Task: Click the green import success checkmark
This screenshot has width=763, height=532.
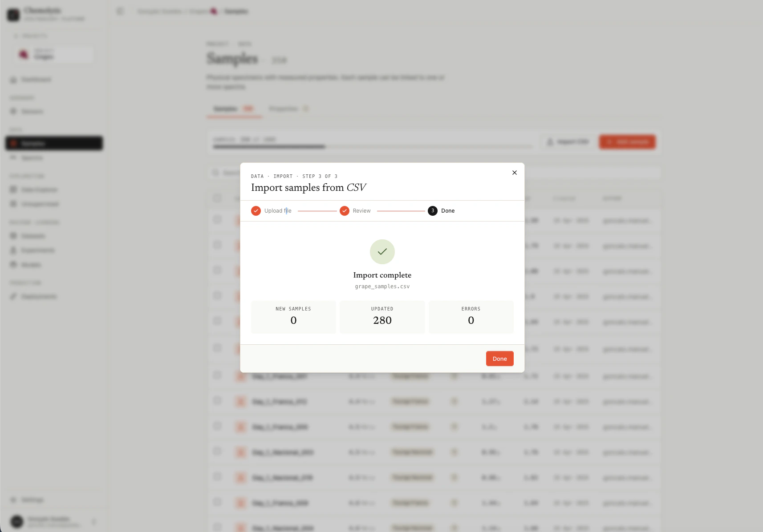Action: (x=382, y=252)
